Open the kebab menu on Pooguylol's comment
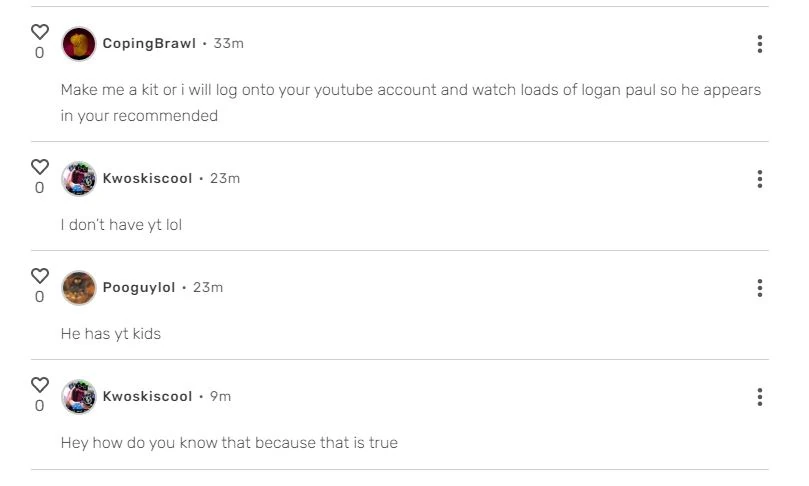Screen dimensions: 809x486 coord(760,288)
